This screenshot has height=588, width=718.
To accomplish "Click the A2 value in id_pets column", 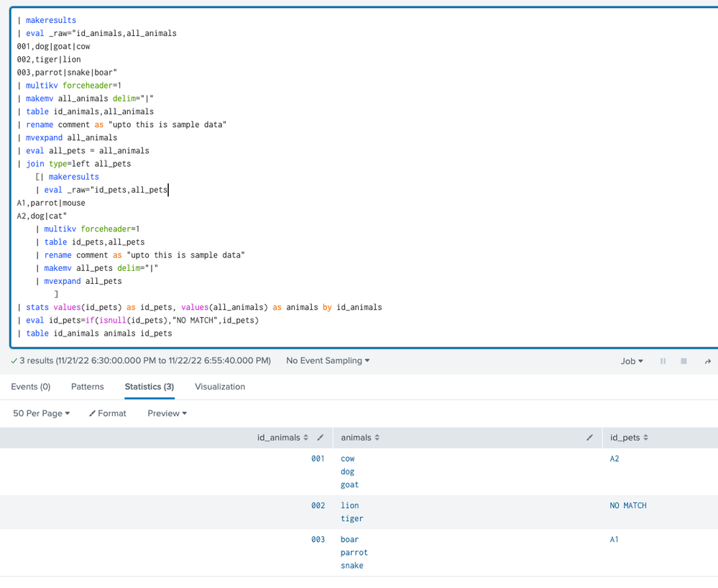I will point(615,459).
